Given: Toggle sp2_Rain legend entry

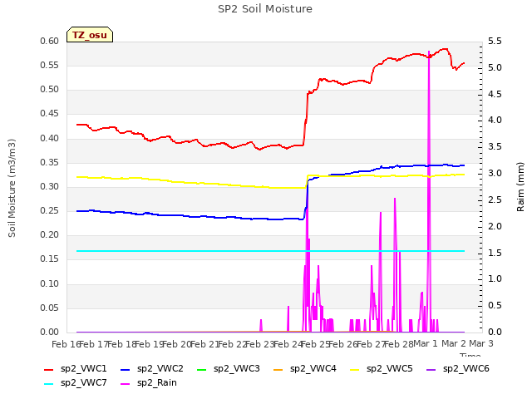Looking at the screenshot, I should pos(149,382).
